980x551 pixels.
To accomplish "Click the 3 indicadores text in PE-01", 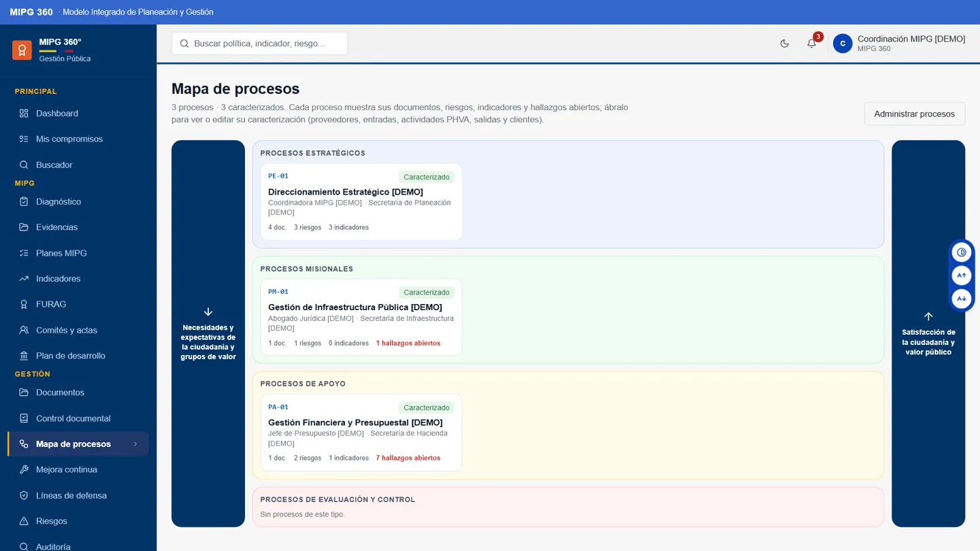I will [348, 228].
